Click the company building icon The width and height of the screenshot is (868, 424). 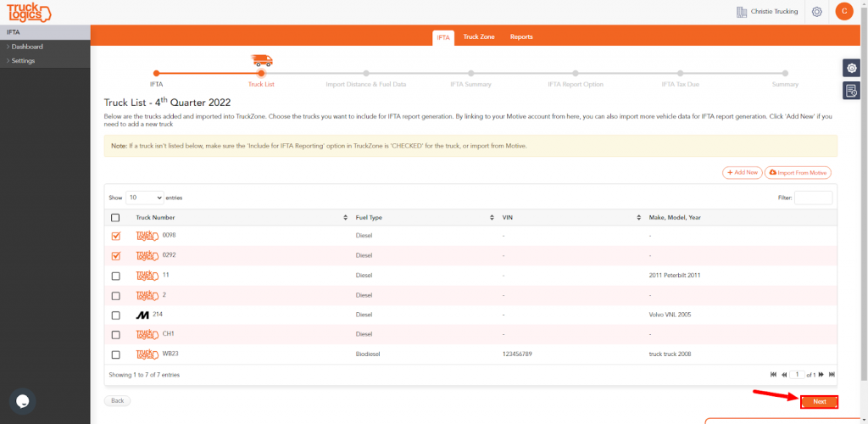point(742,12)
